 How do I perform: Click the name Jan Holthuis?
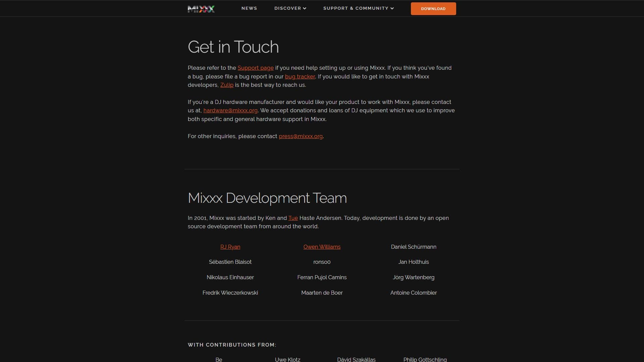[414, 262]
